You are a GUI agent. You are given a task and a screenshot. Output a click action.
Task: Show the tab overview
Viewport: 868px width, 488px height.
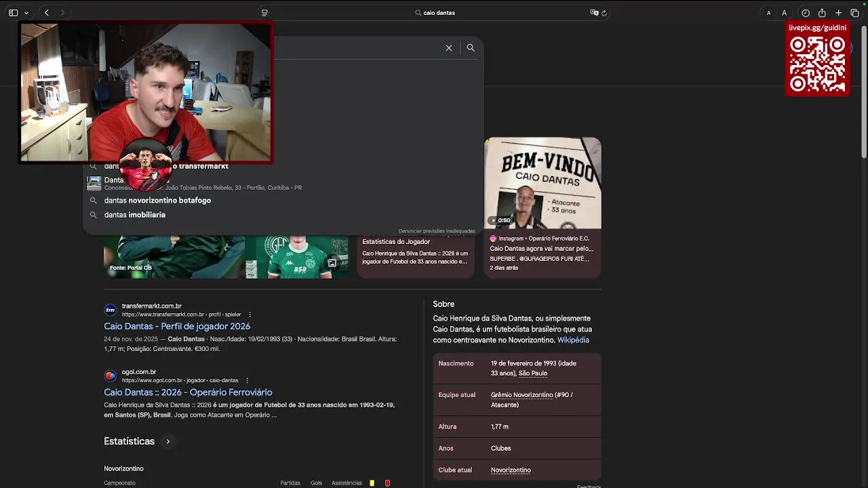click(854, 13)
